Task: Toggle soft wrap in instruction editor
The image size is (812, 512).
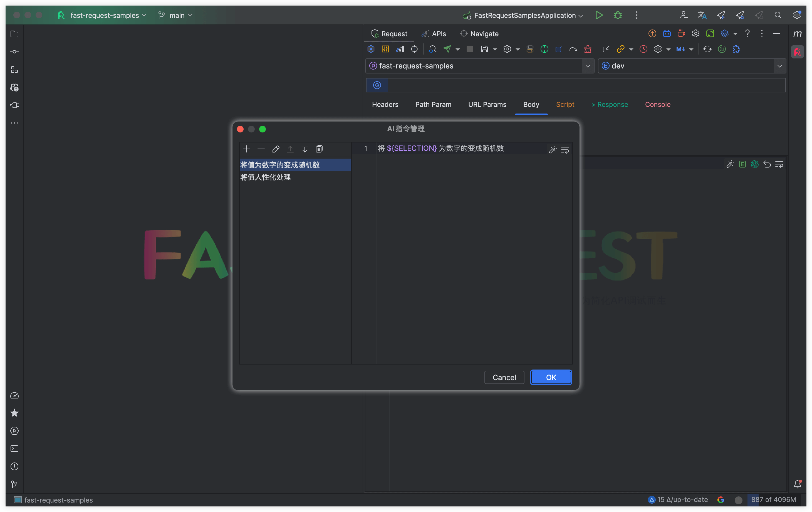Action: (565, 150)
